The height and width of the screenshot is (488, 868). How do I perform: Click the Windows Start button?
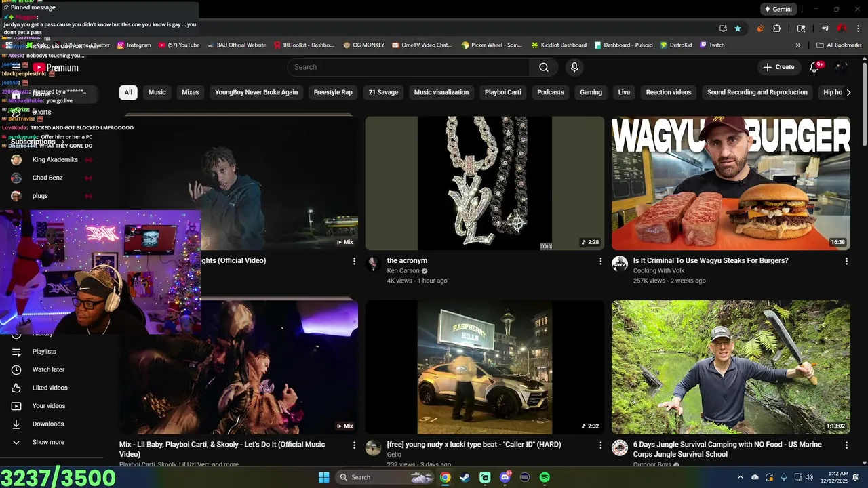click(x=323, y=477)
